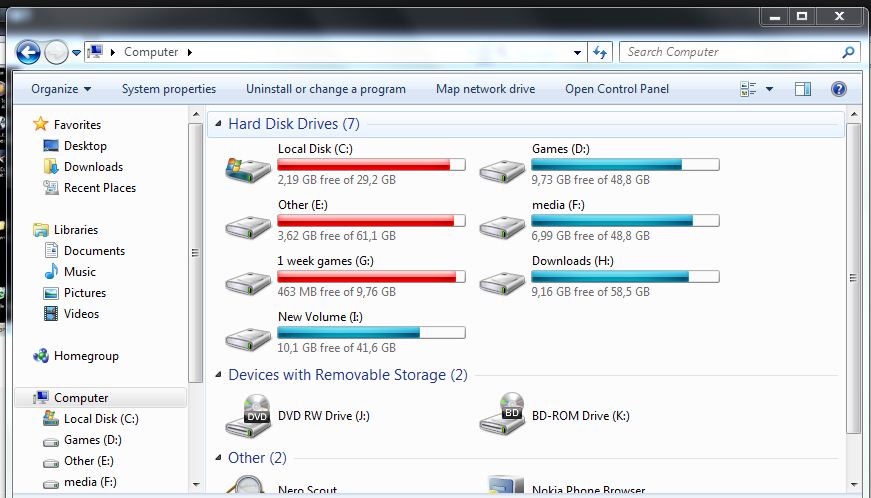Select the Local Disk (C:) drive icon
Image resolution: width=871 pixels, height=498 pixels.
(248, 170)
